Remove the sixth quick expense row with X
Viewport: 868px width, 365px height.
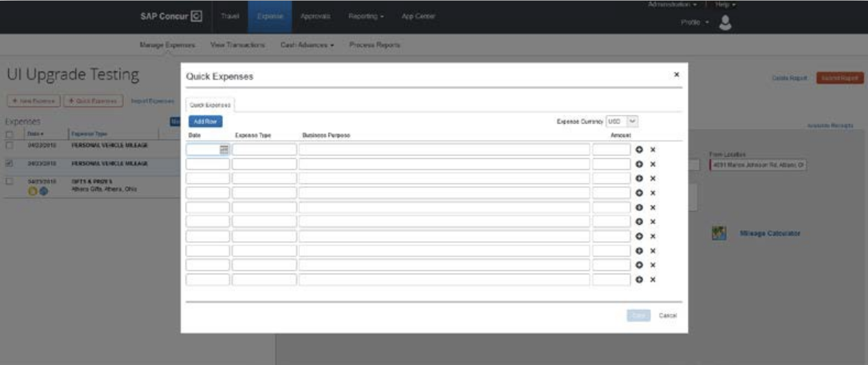pos(653,221)
